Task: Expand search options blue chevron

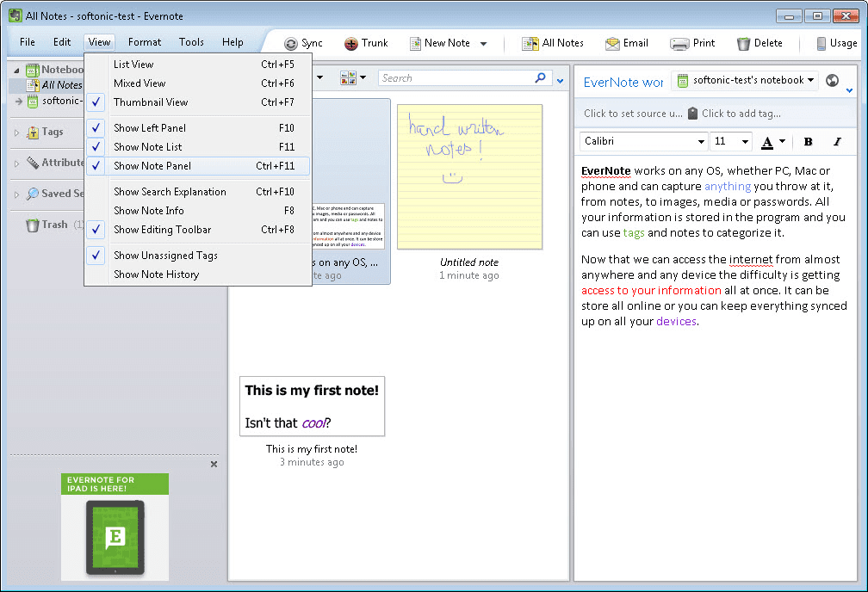Action: [561, 81]
